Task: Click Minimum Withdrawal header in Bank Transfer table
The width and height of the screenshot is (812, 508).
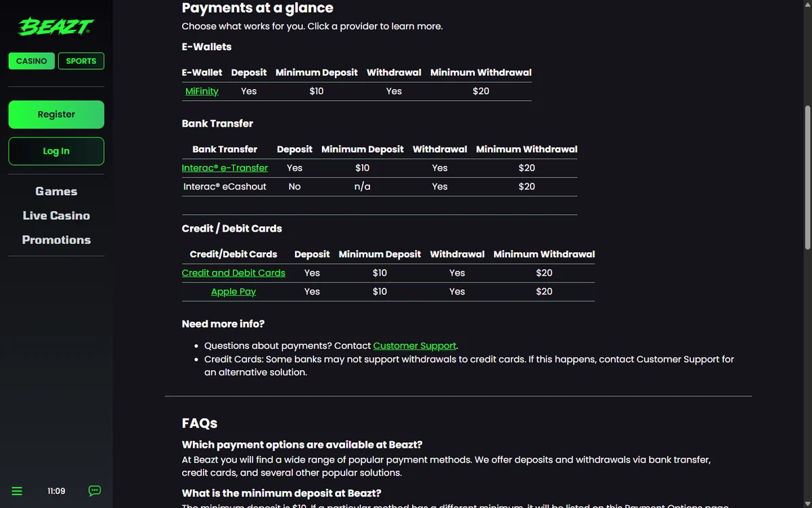Action: pos(526,149)
